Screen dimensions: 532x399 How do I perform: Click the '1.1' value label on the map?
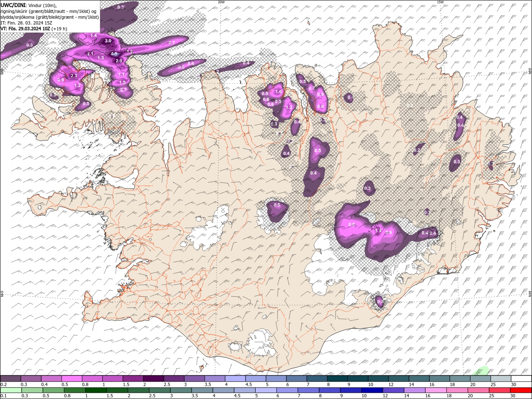(121, 75)
